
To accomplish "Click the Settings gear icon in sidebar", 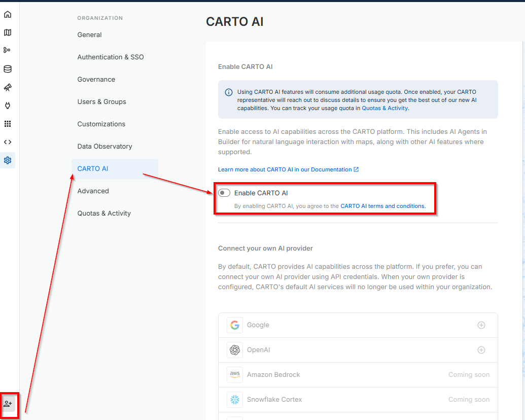I will [x=8, y=160].
